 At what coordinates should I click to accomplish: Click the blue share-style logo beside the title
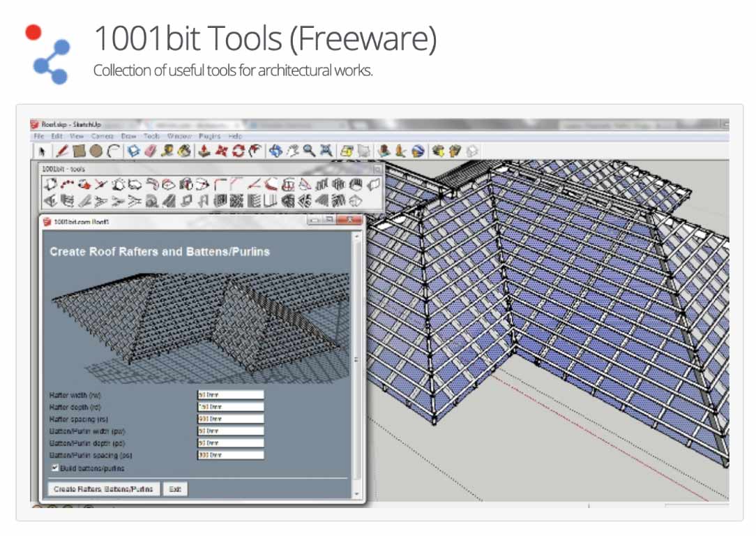(47, 54)
